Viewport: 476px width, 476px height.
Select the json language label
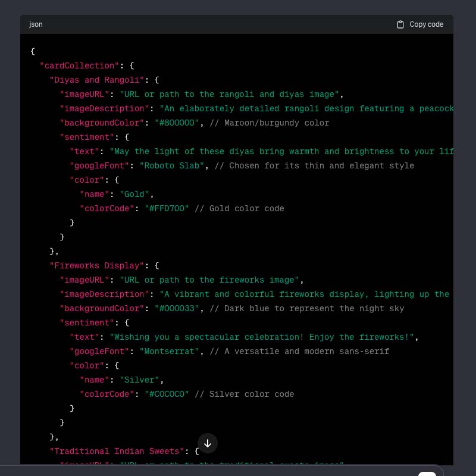36,24
